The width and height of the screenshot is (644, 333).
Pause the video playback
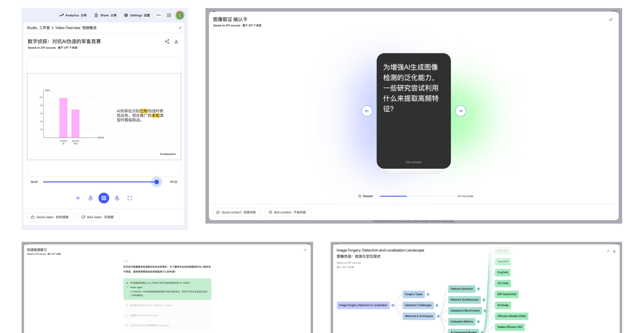104,198
